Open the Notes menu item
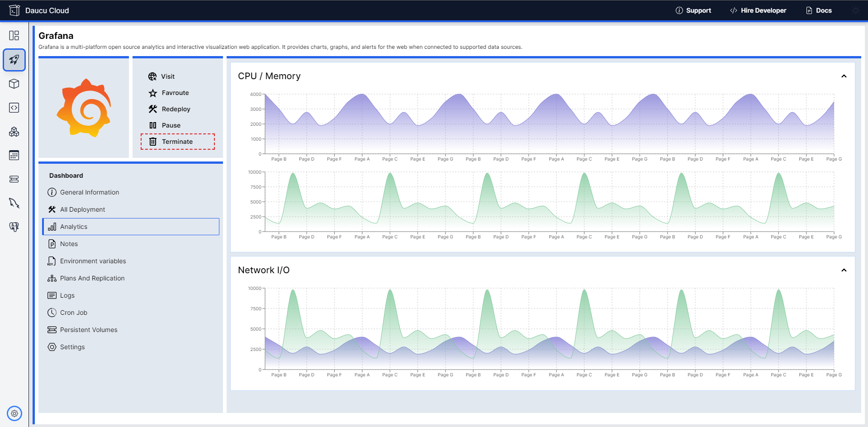The image size is (868, 427). 131,244
